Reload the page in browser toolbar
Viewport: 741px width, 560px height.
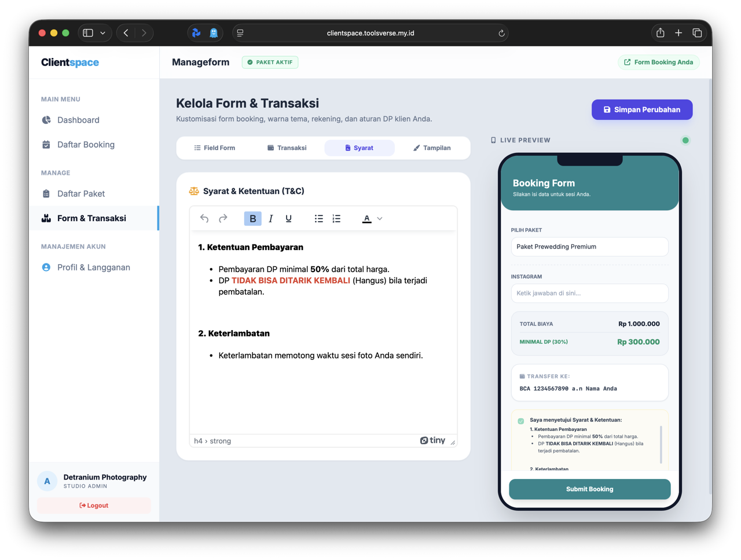click(x=501, y=33)
